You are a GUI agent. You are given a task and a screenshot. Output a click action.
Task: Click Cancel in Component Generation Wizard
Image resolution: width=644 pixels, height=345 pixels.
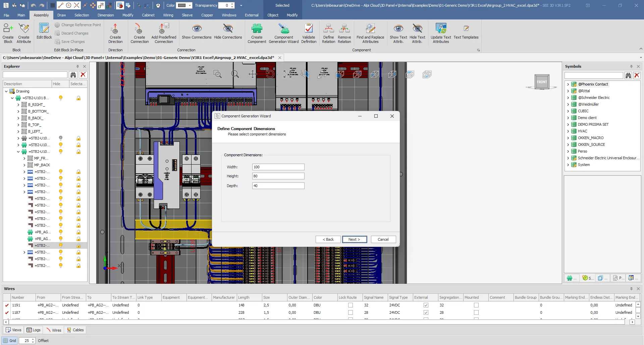[383, 239]
